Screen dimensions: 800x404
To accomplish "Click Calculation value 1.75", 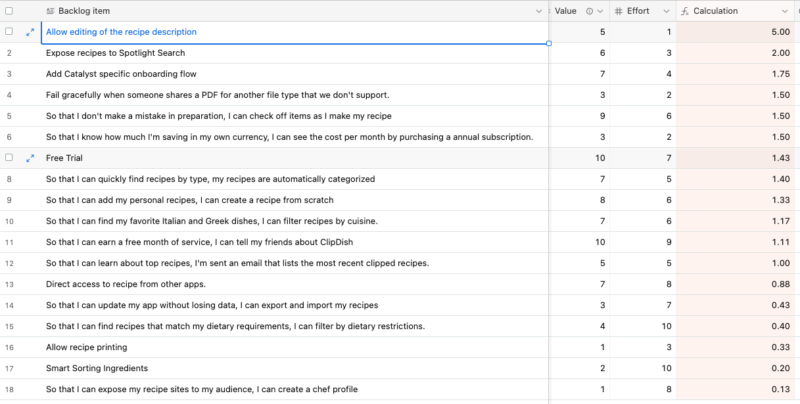I will coord(735,74).
